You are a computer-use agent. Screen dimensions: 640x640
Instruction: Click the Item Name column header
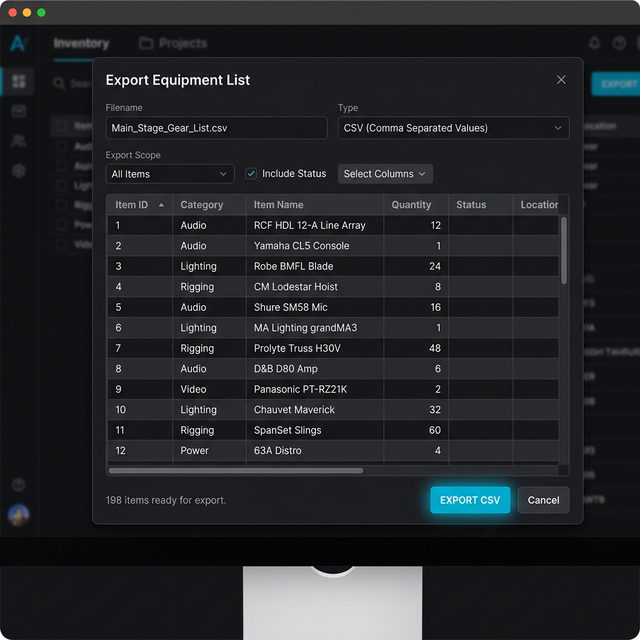(x=314, y=204)
